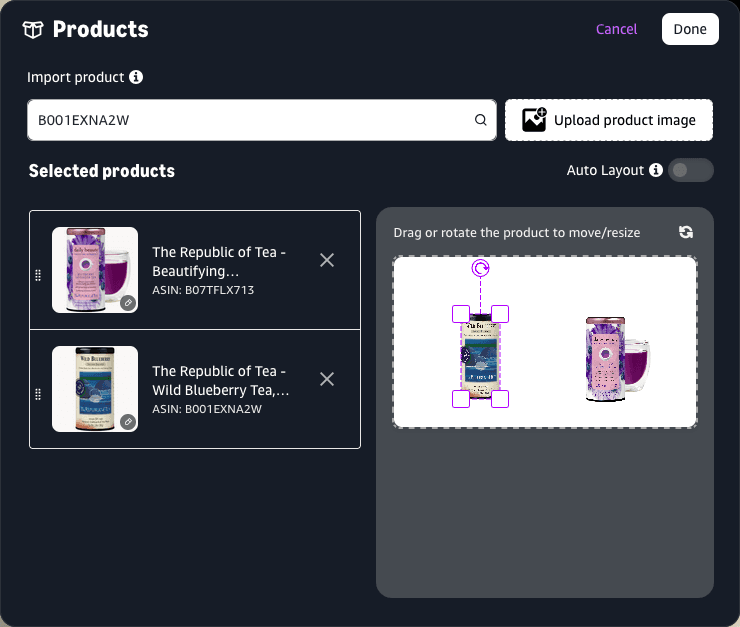The image size is (740, 627).
Task: Click the reset layout refresh icon
Action: [x=686, y=232]
